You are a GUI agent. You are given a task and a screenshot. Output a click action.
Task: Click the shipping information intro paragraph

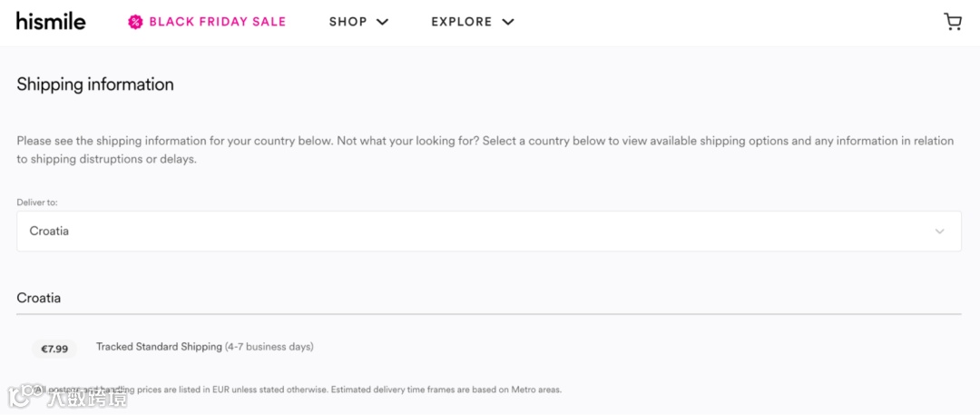(x=485, y=150)
